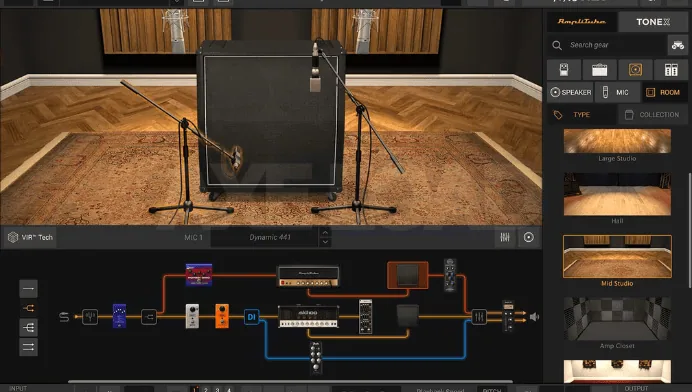Select the middle path cabinet block

[x=407, y=316]
